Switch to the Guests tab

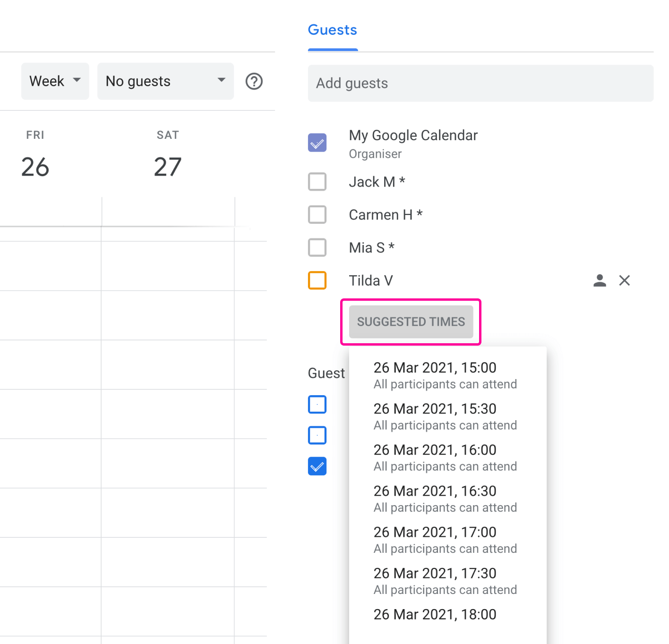(x=332, y=30)
